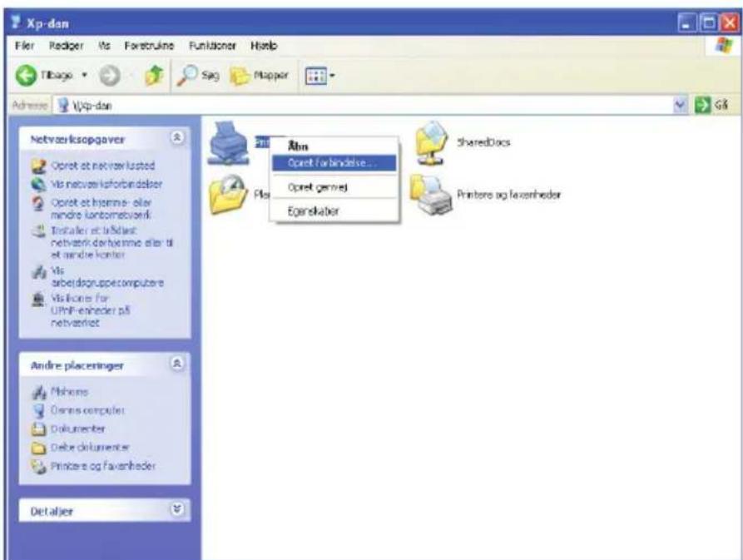Viewport: 743px width, 560px height.
Task: Expand the address bar dropdown arrow
Action: click(681, 105)
